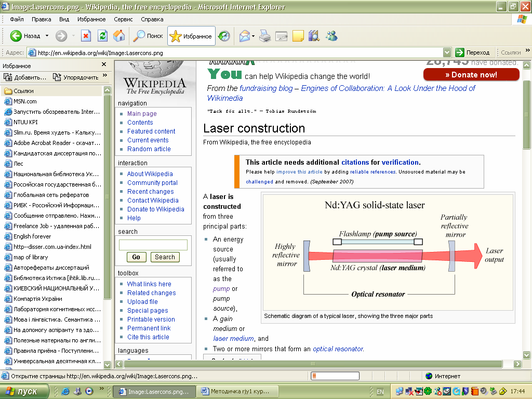Click Добавить favorites button
Viewport: 532px width, 399px height.
pyautogui.click(x=25, y=77)
